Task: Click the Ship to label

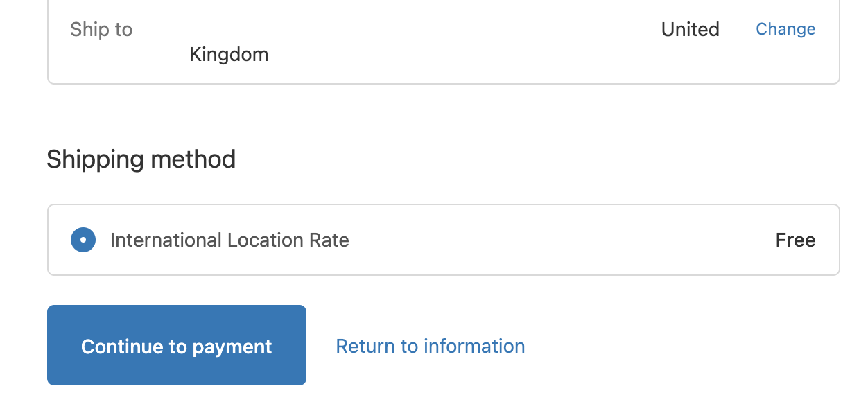Action: click(x=101, y=30)
